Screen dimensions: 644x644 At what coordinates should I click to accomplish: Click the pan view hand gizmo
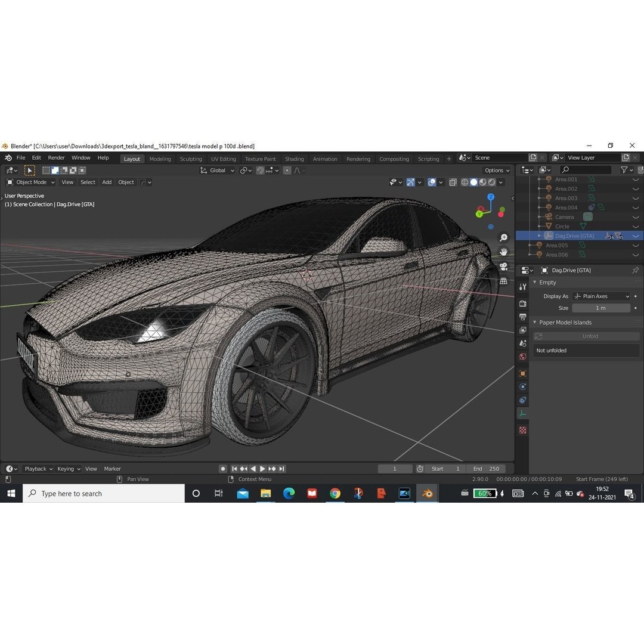(x=503, y=252)
